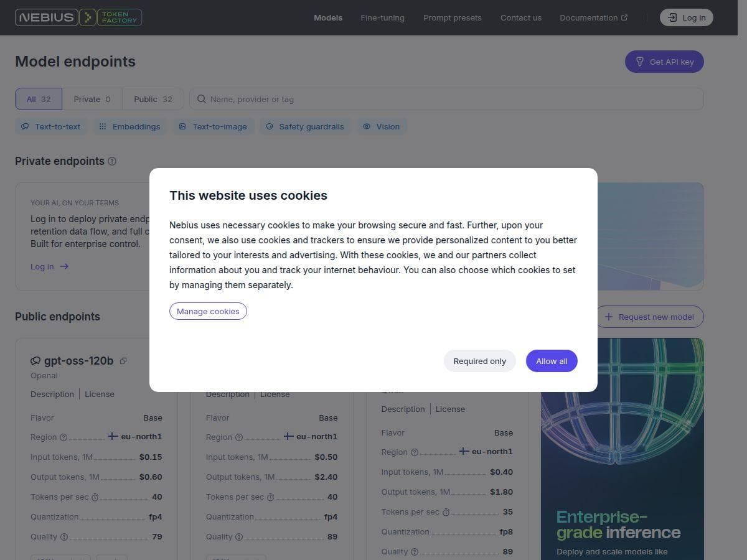The width and height of the screenshot is (747, 560).
Task: Toggle the All 32 filter tab
Action: pos(38,98)
